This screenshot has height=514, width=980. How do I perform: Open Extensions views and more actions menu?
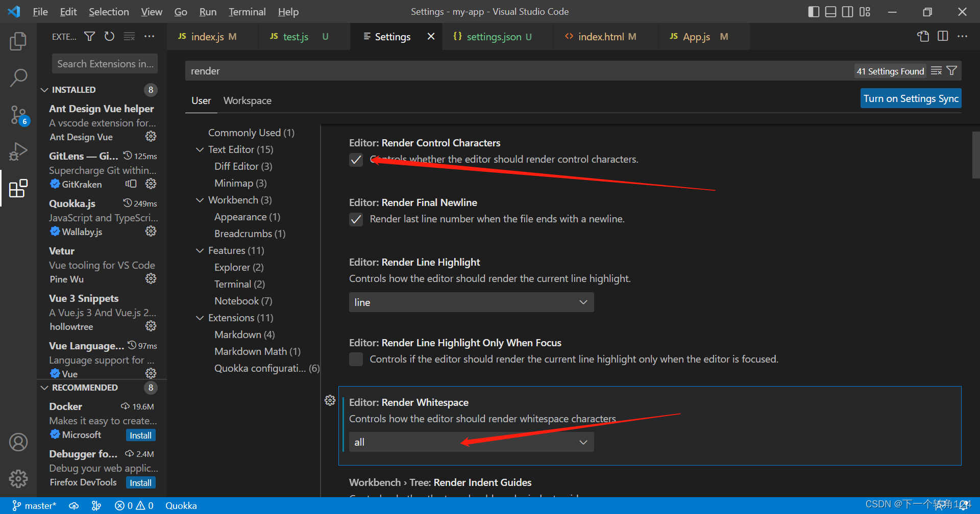149,36
